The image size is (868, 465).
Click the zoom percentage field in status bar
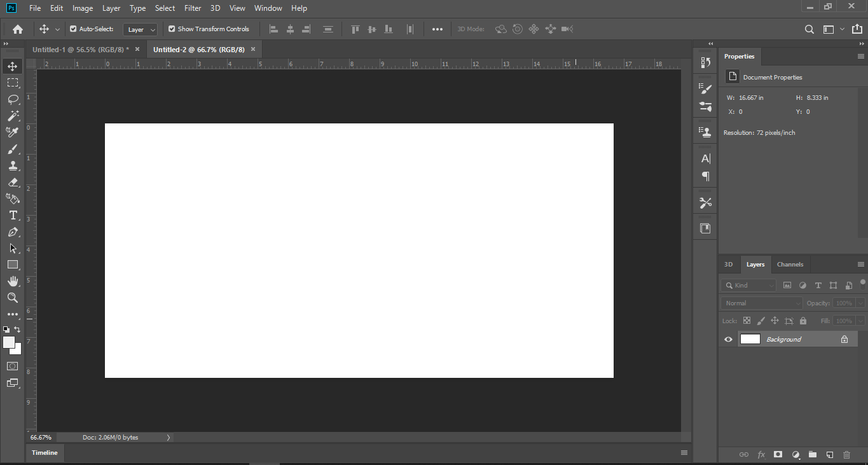41,438
